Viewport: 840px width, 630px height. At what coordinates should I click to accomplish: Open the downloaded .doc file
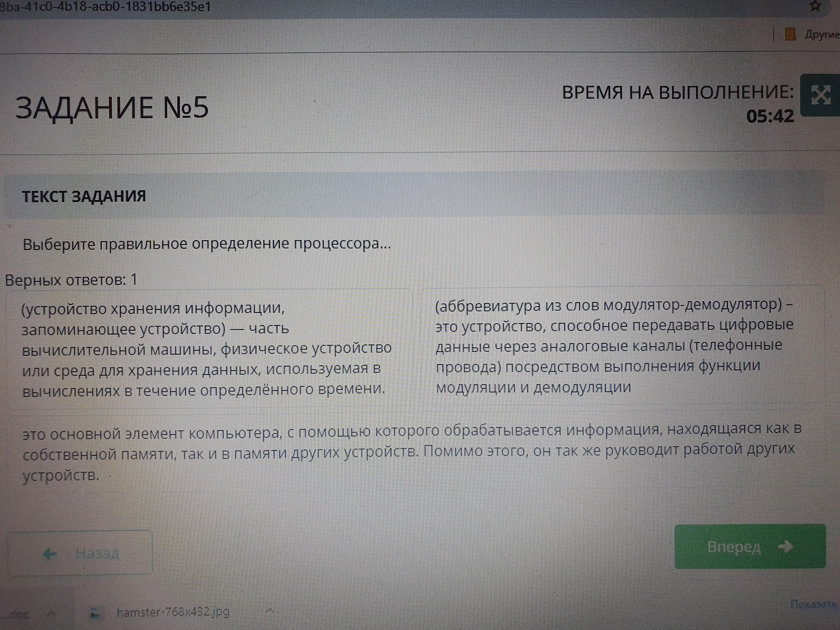pos(19,614)
